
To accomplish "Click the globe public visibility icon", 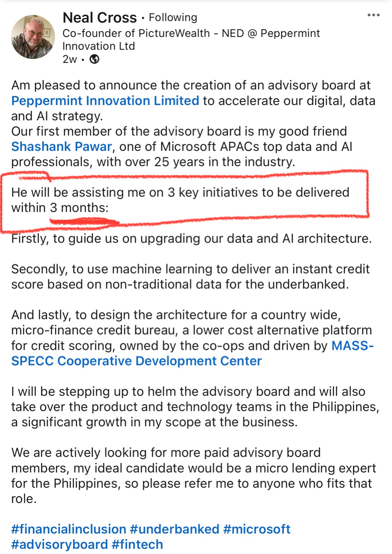I will (x=94, y=59).
